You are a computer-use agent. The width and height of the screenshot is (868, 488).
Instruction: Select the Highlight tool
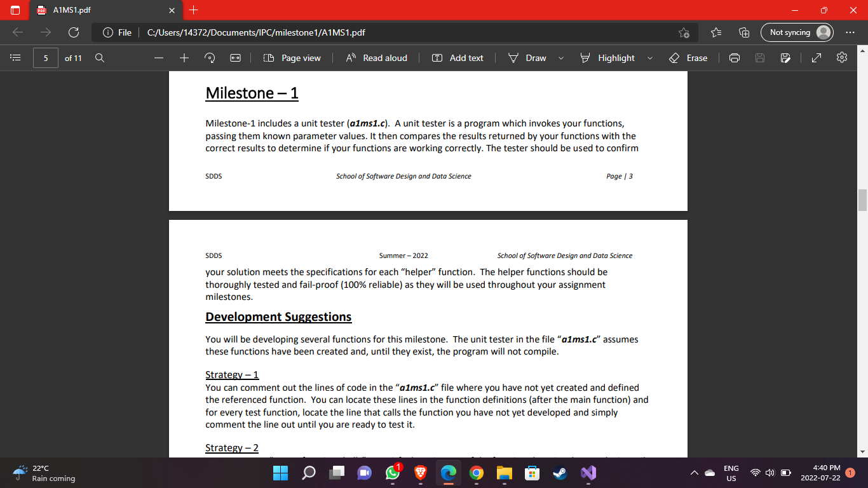[x=609, y=58]
